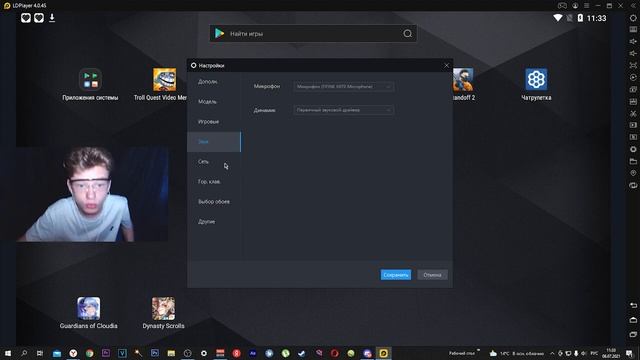
Task: Click the Google Play logo in search bar
Action: point(220,33)
